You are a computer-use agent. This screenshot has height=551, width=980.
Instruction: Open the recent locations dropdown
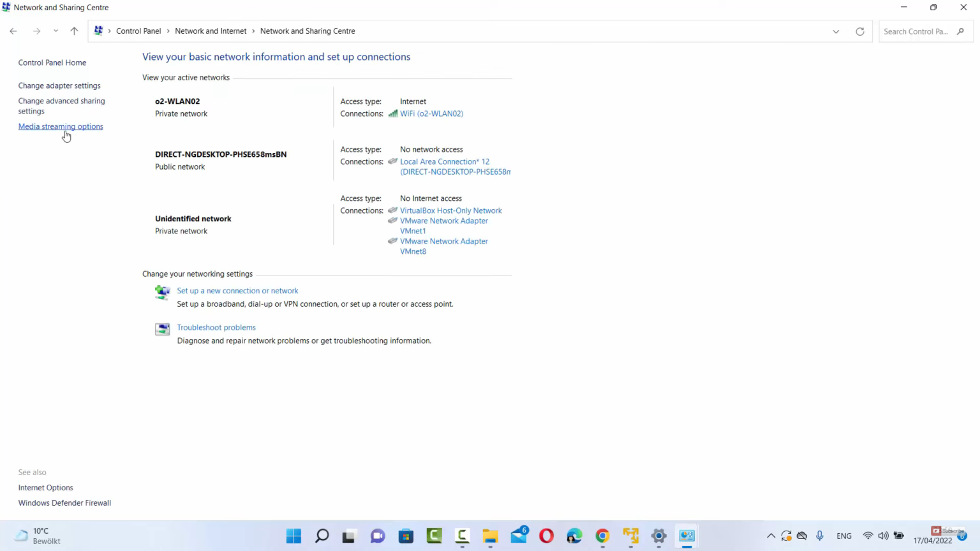56,31
